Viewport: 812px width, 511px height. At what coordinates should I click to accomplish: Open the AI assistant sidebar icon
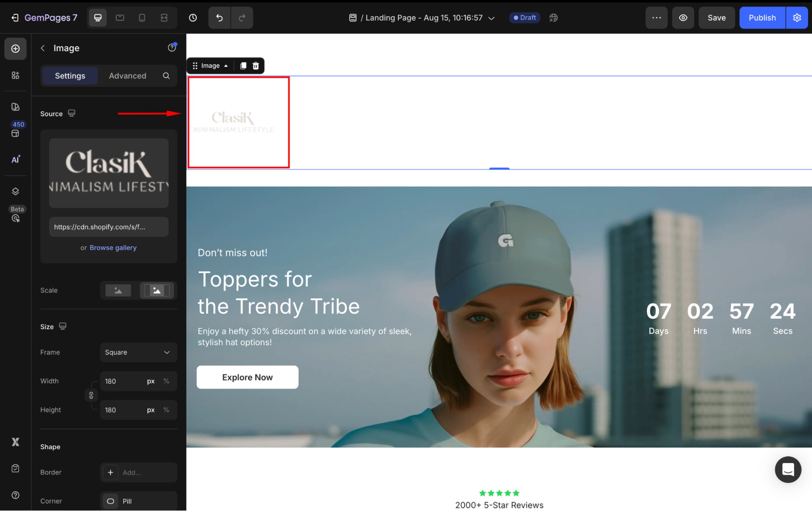click(15, 159)
